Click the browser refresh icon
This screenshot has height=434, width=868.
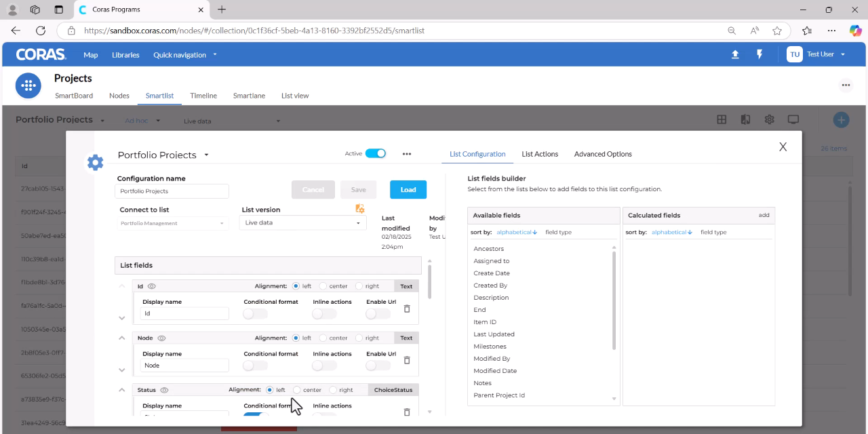tap(41, 31)
